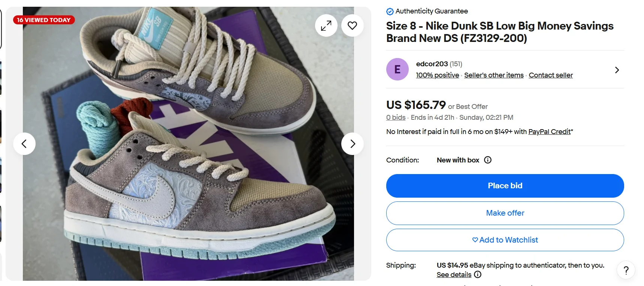Save listing using Add to Watchlist heart

(x=474, y=240)
